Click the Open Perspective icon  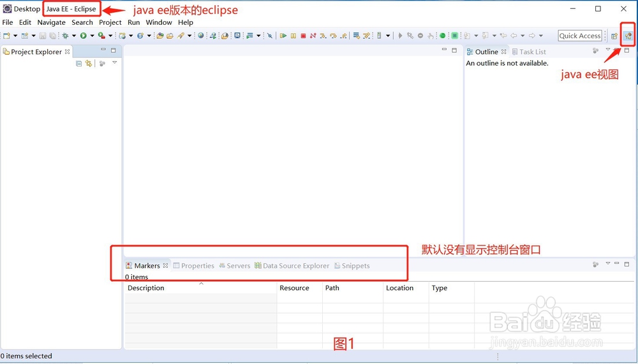click(614, 36)
